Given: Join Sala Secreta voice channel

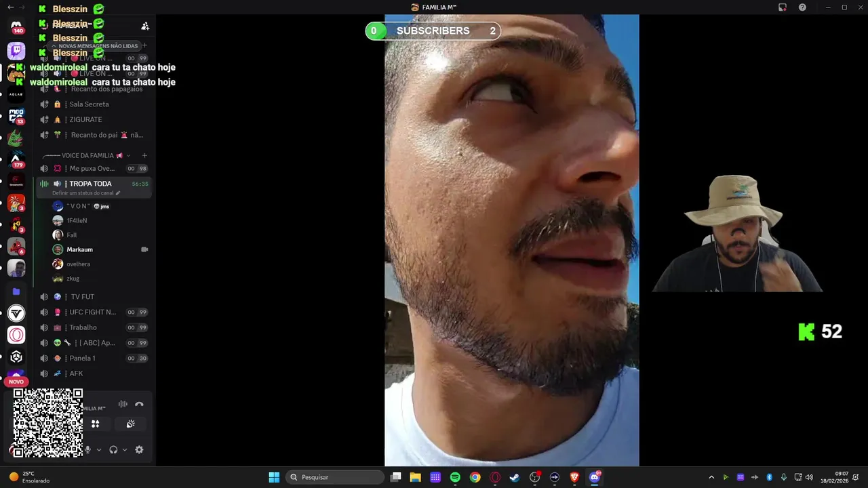Looking at the screenshot, I should (94, 104).
